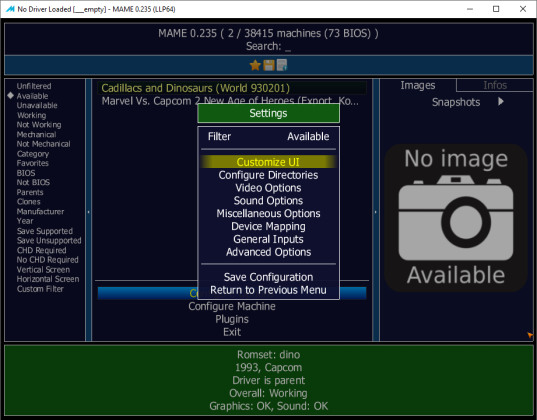The image size is (537, 420).
Task: Select Marvel Vs. Capcom 2 entry
Action: tap(232, 101)
